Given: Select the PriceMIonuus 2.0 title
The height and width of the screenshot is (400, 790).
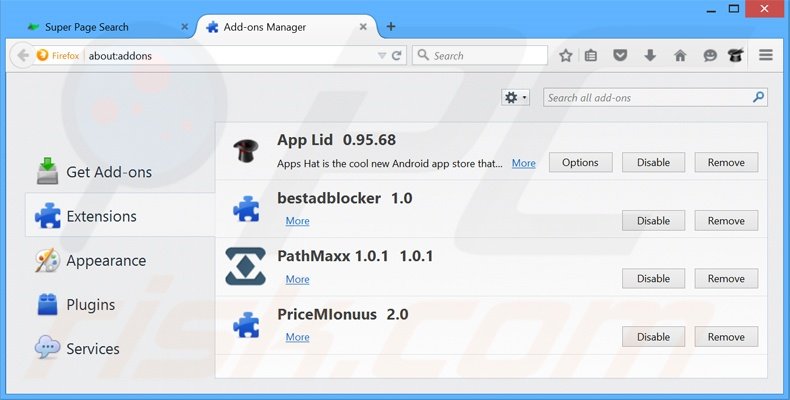Looking at the screenshot, I should 343,314.
